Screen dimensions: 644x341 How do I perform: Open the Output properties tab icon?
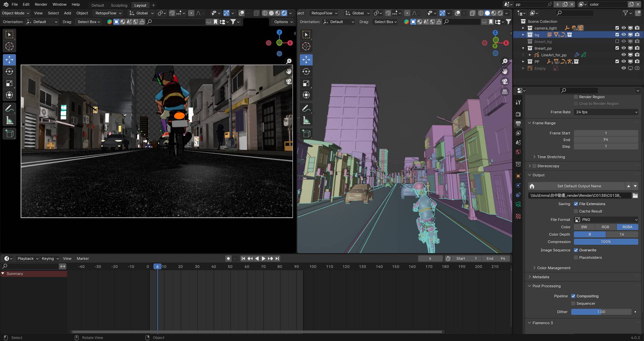click(518, 124)
